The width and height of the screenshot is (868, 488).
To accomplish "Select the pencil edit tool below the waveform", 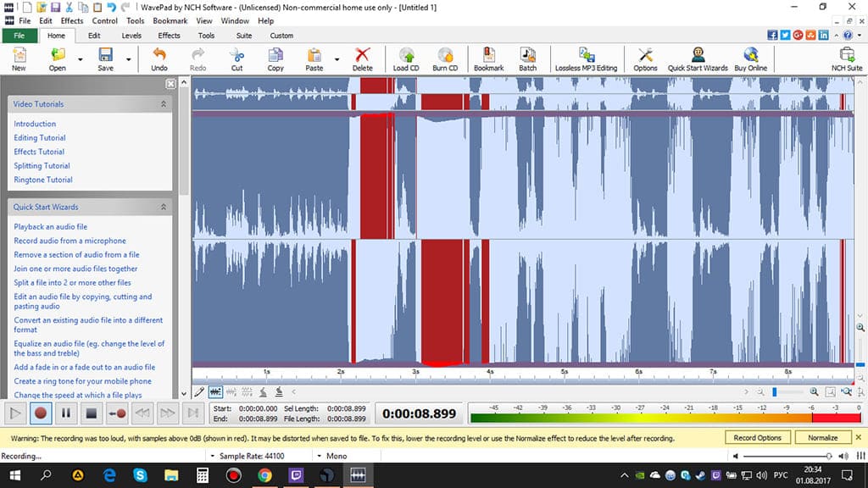I will 199,392.
